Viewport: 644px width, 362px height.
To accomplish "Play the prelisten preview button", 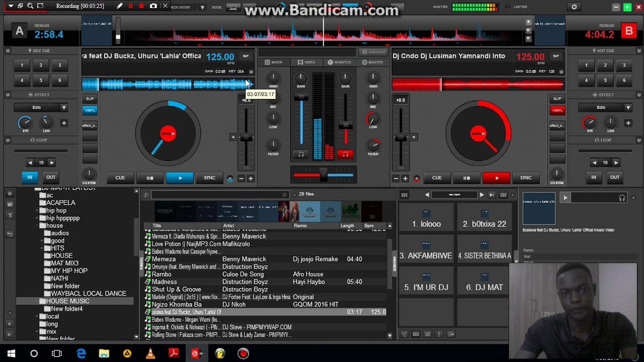I will (x=565, y=198).
